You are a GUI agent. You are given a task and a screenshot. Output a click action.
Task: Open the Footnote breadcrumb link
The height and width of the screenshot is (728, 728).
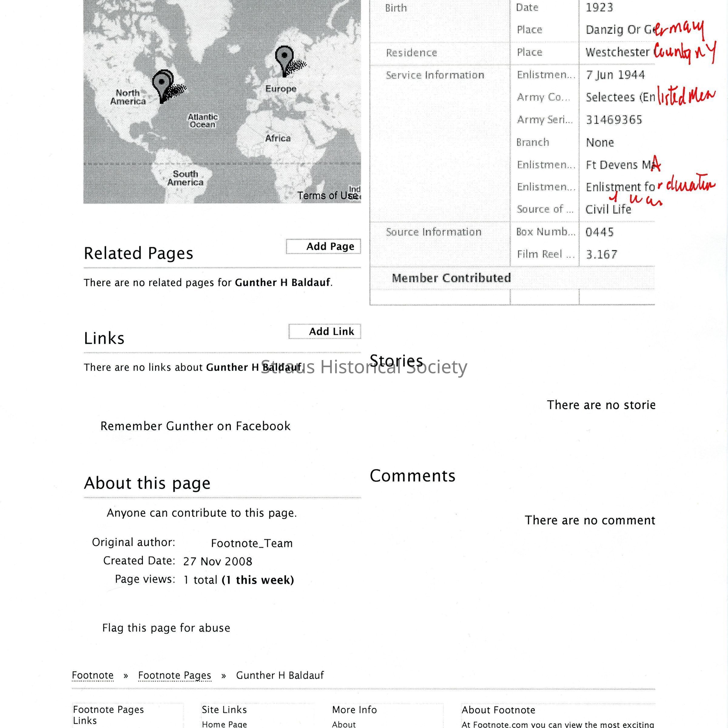point(93,675)
